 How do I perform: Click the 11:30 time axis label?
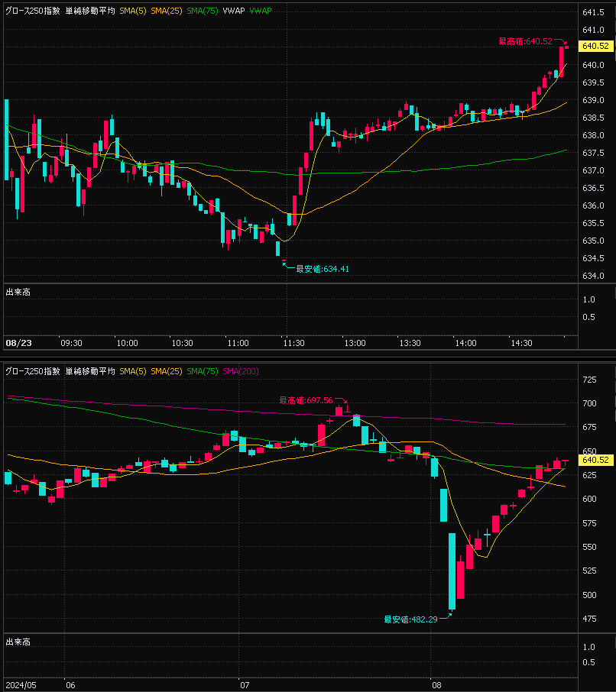coord(293,343)
